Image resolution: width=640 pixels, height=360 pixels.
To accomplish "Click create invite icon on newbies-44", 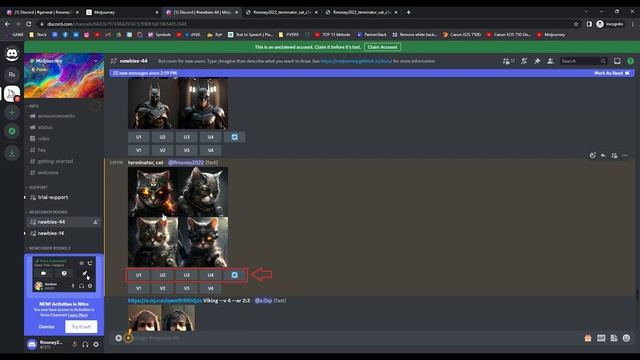I will pos(96,222).
